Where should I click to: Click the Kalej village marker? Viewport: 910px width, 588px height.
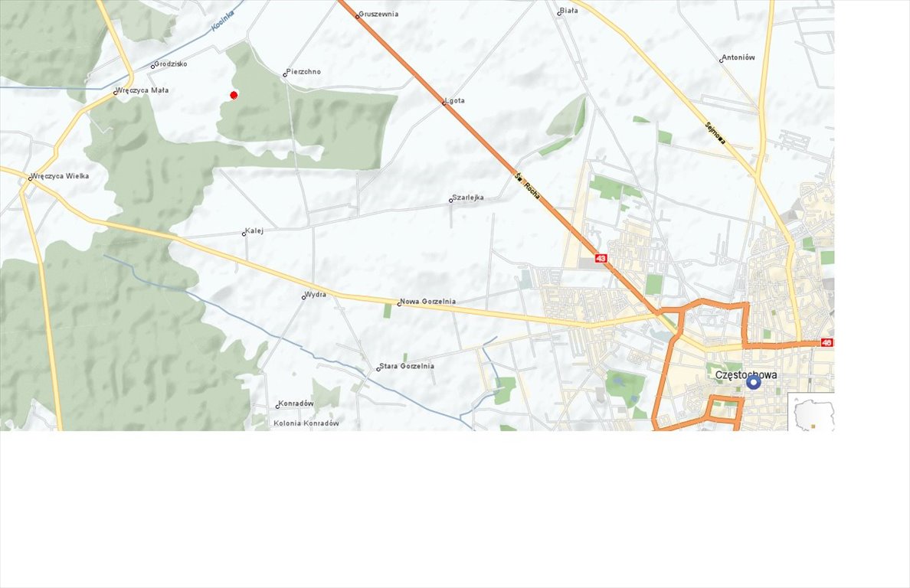pos(244,234)
